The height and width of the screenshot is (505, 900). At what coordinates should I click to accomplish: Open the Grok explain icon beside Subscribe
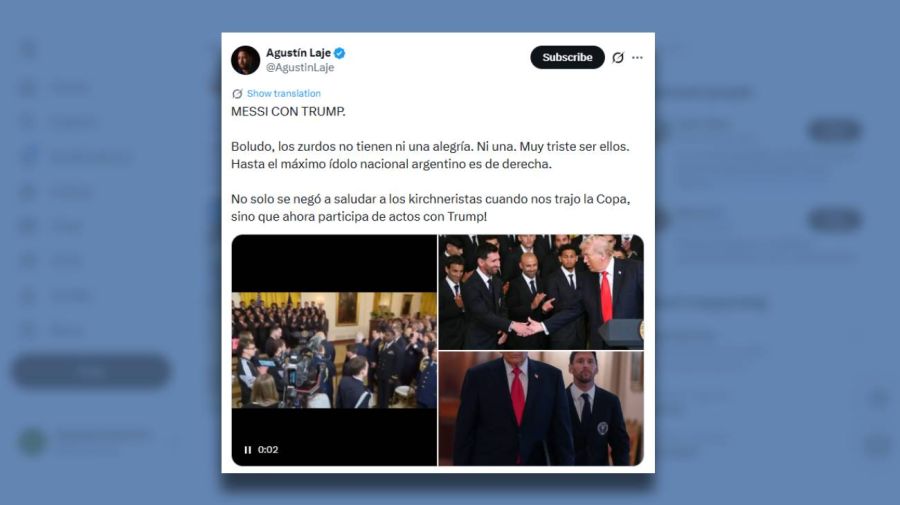tap(618, 57)
